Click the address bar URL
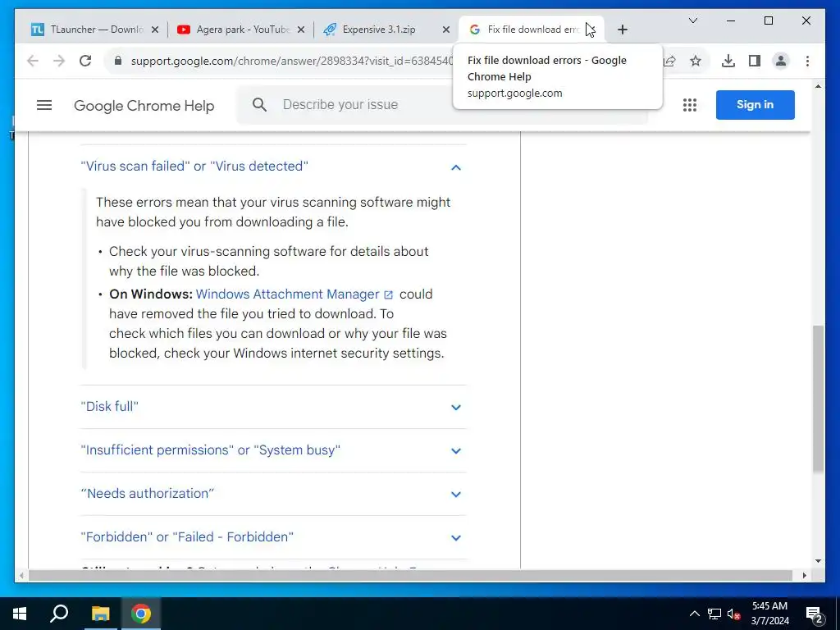 coord(292,61)
